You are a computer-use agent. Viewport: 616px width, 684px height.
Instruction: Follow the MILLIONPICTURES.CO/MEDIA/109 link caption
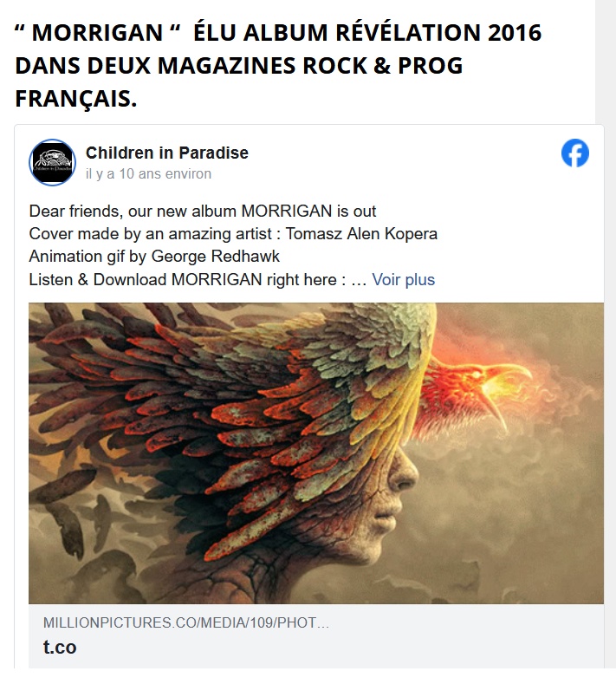[x=185, y=622]
